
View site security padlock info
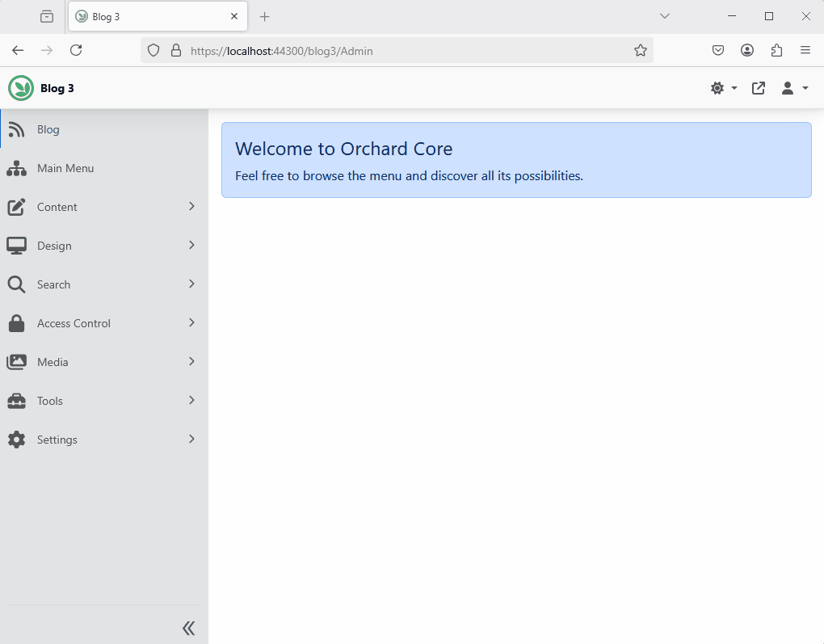point(176,50)
